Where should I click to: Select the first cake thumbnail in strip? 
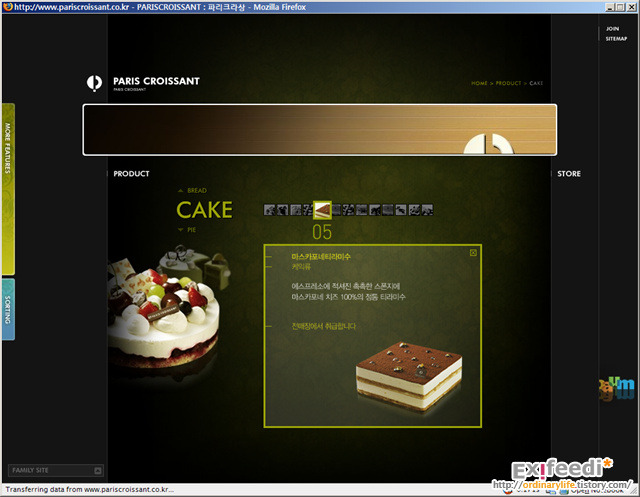(269, 210)
